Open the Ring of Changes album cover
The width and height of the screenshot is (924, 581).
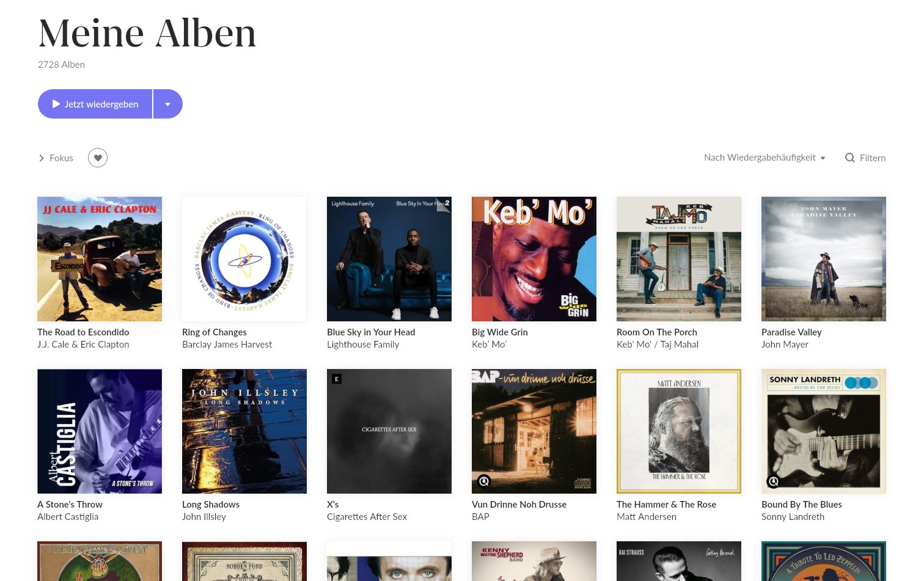click(x=244, y=259)
